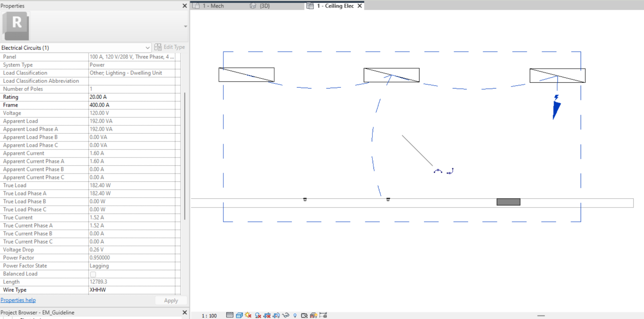
Task: Click the Voltage value 120.00 V
Action: pos(132,113)
